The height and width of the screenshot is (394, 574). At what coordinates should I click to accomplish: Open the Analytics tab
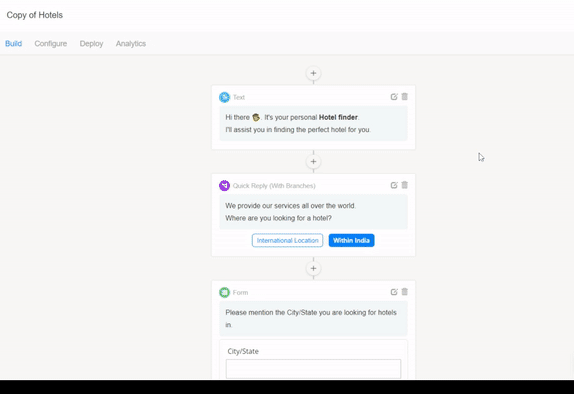click(x=131, y=44)
